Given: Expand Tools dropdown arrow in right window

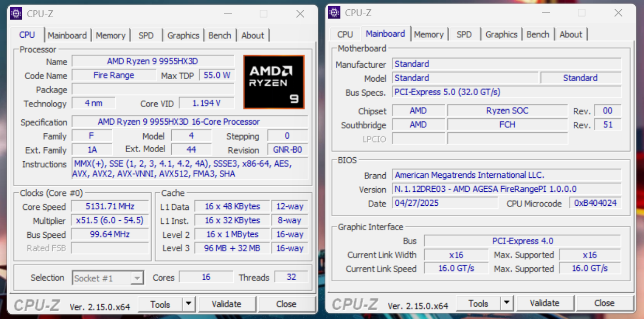Looking at the screenshot, I should pyautogui.click(x=507, y=303).
